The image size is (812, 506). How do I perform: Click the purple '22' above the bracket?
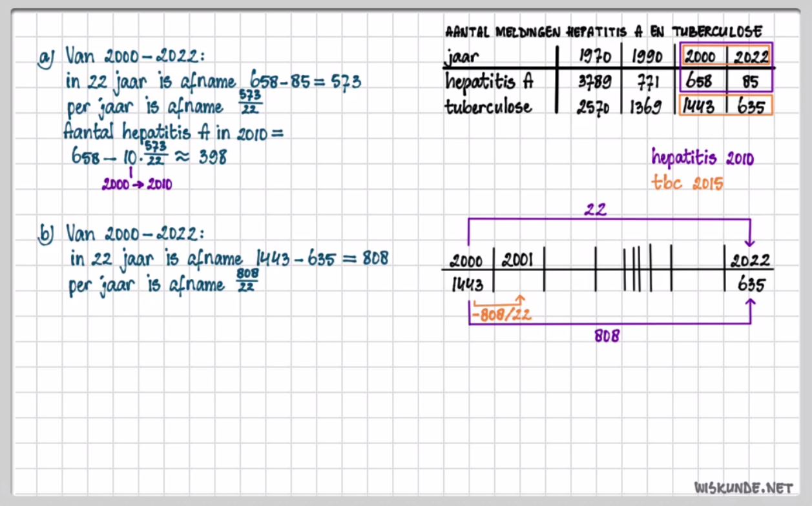596,210
